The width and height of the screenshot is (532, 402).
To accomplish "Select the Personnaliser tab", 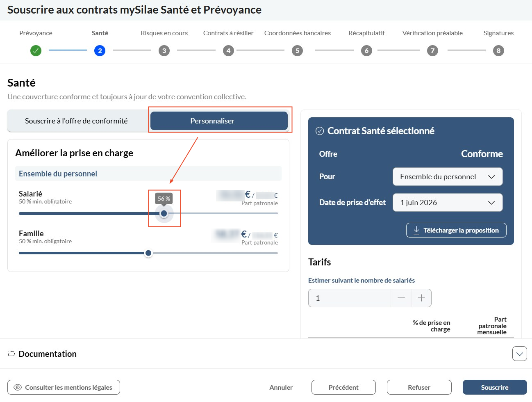I will tap(219, 121).
